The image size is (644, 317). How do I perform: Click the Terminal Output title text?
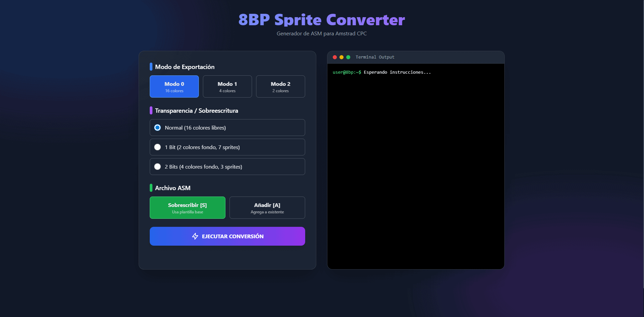[375, 57]
